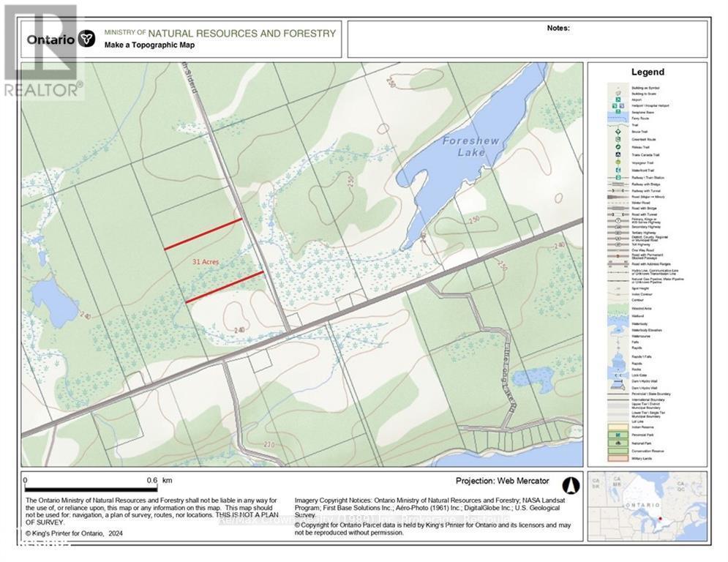Select the Waterfront Trail legend icon

618,169
